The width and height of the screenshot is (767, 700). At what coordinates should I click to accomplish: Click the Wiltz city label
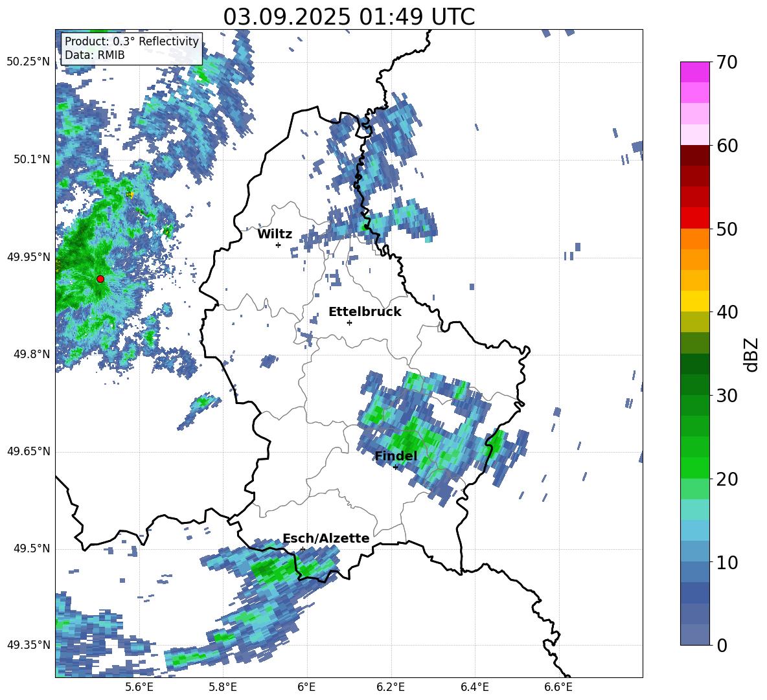tap(275, 234)
